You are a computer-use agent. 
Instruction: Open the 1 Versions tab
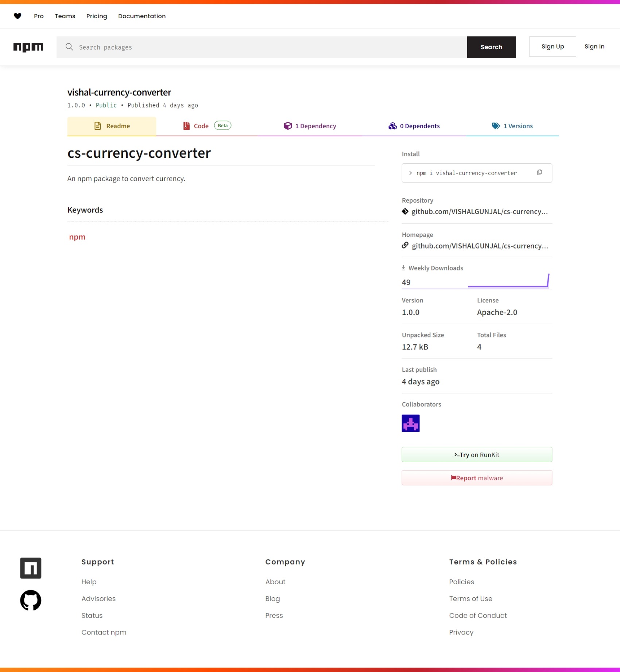tap(512, 126)
